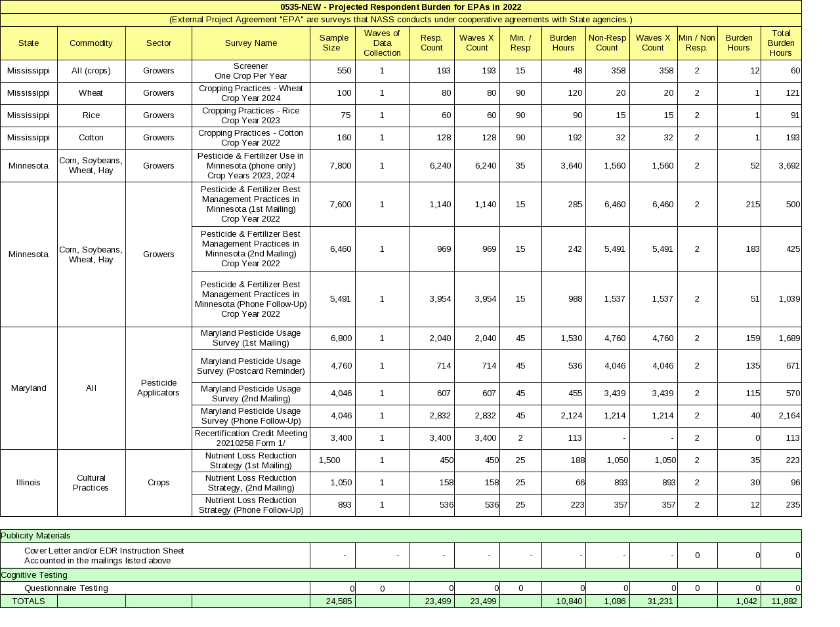Select the 'Sample Size' column header
Viewport: 840px width, 627px height.
tap(333, 43)
